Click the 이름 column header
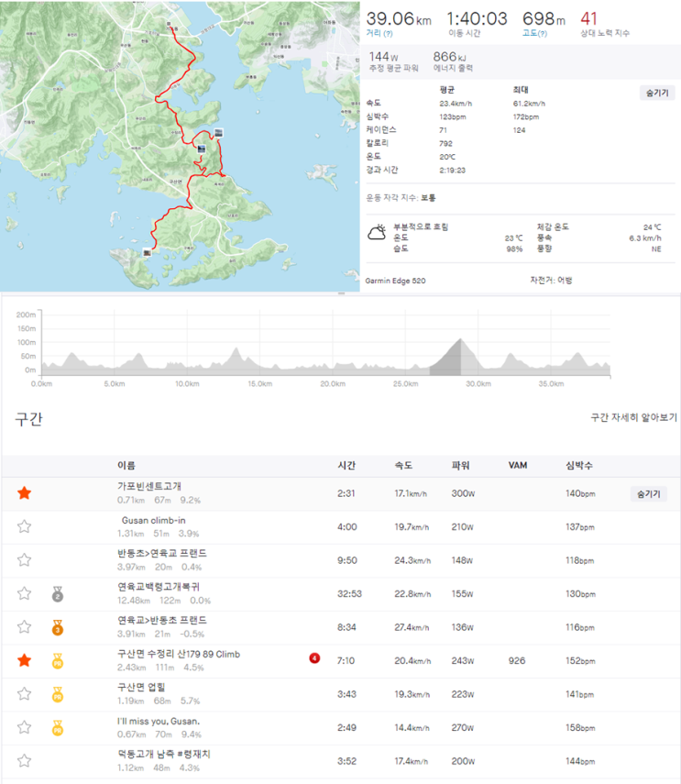 126,466
